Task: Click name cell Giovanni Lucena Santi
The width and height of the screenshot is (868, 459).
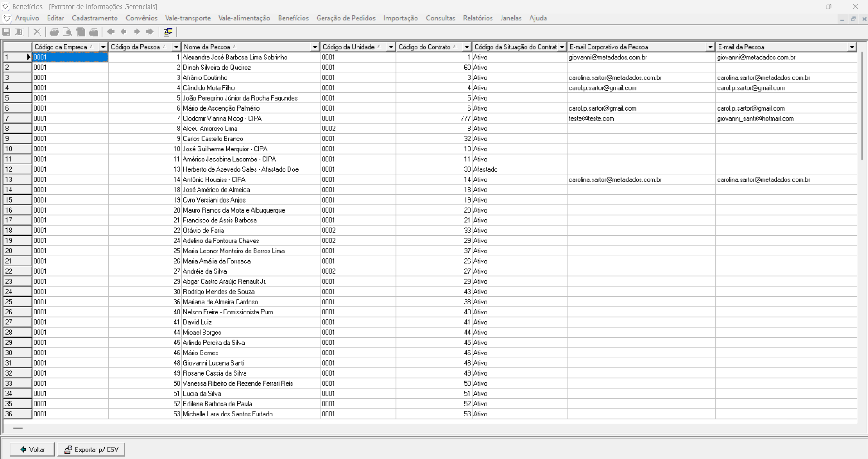Action: click(251, 363)
